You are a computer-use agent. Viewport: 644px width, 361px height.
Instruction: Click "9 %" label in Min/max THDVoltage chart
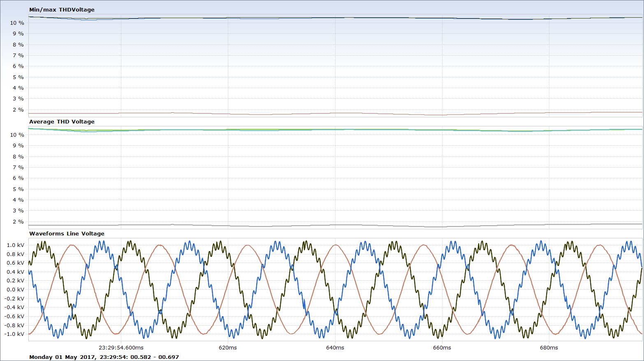click(x=18, y=33)
